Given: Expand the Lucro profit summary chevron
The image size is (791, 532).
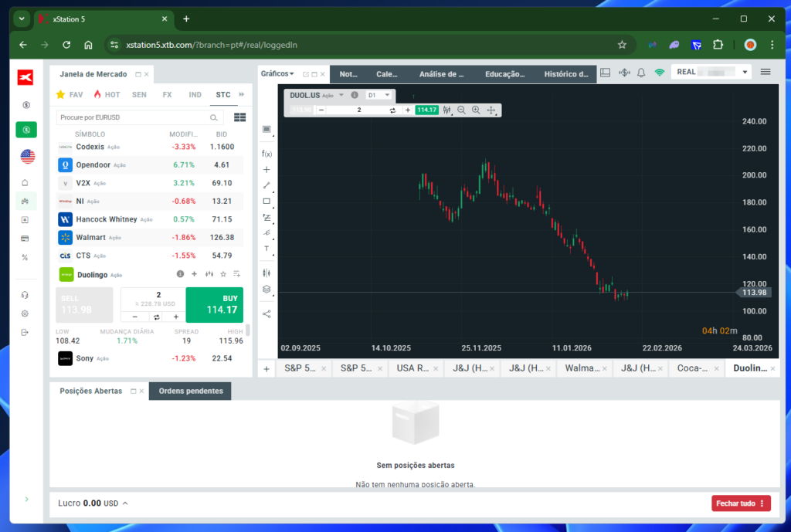Looking at the screenshot, I should pos(125,503).
